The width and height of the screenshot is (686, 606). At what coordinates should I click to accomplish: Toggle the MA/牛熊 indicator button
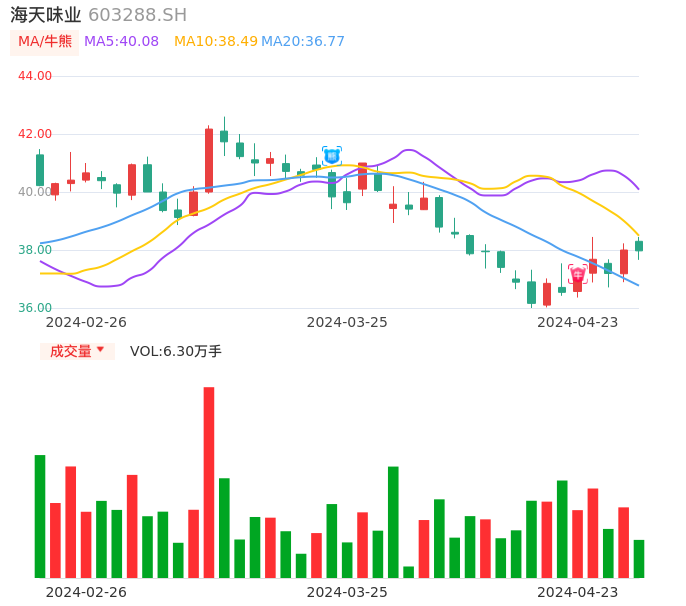click(44, 41)
